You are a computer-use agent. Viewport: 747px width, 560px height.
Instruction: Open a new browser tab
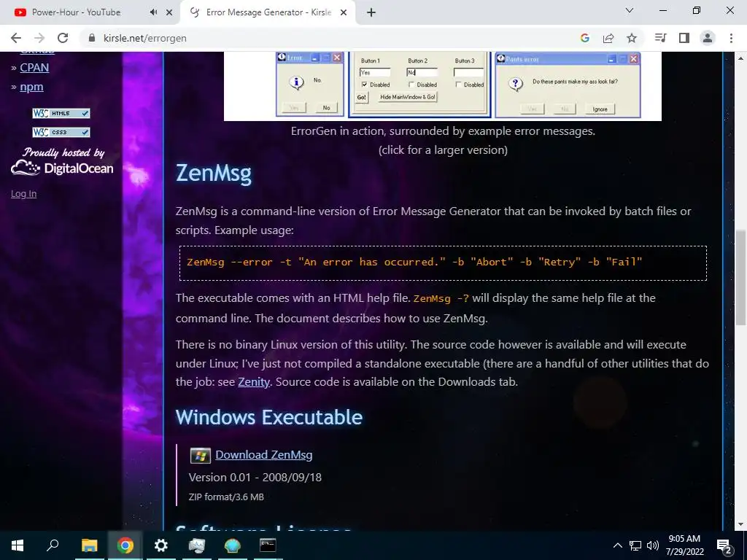(x=371, y=12)
